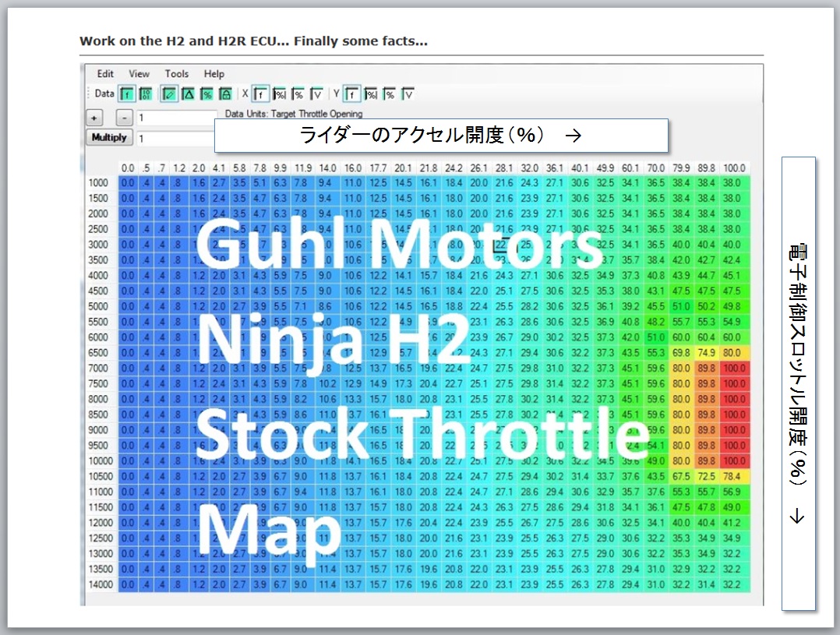Select the 10500 RPM row header
Screen dimensions: 840x635
pos(101,476)
